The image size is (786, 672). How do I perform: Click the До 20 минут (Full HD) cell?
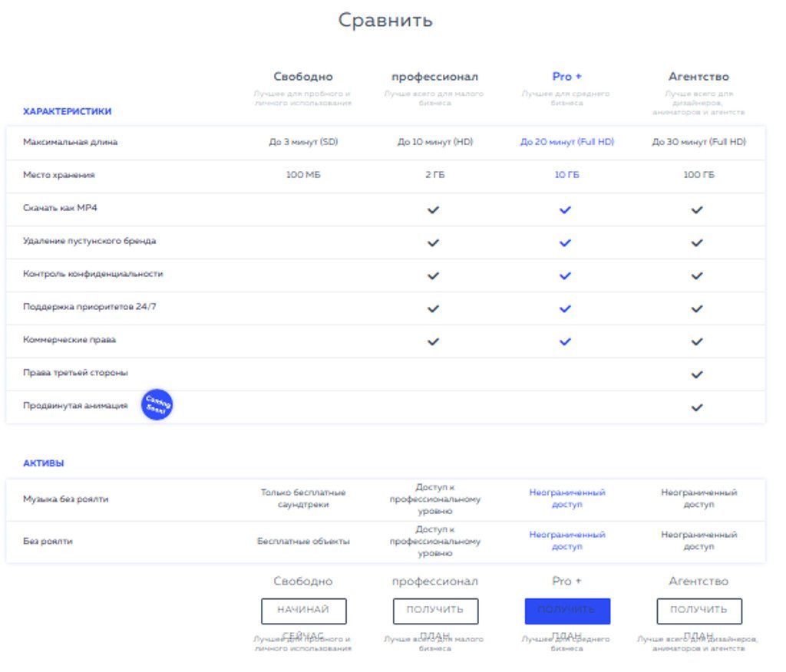(x=566, y=142)
